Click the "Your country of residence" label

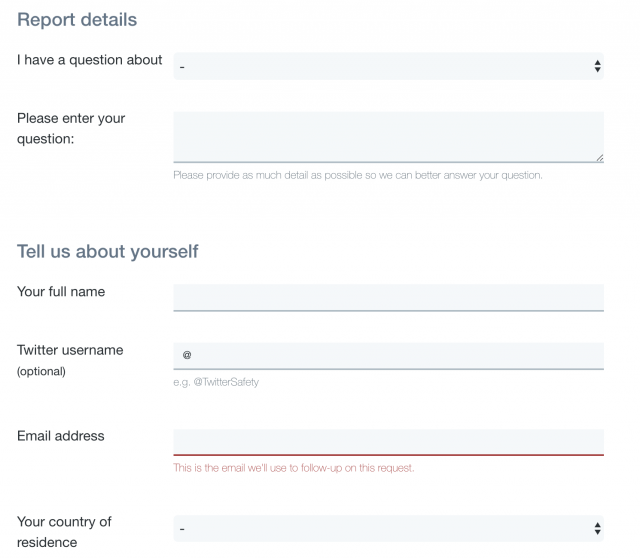click(64, 532)
